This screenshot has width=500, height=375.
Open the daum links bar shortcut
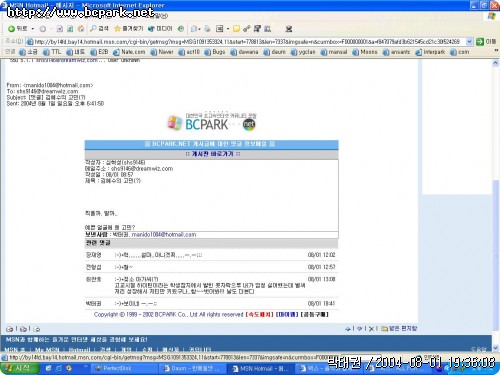point(274,52)
